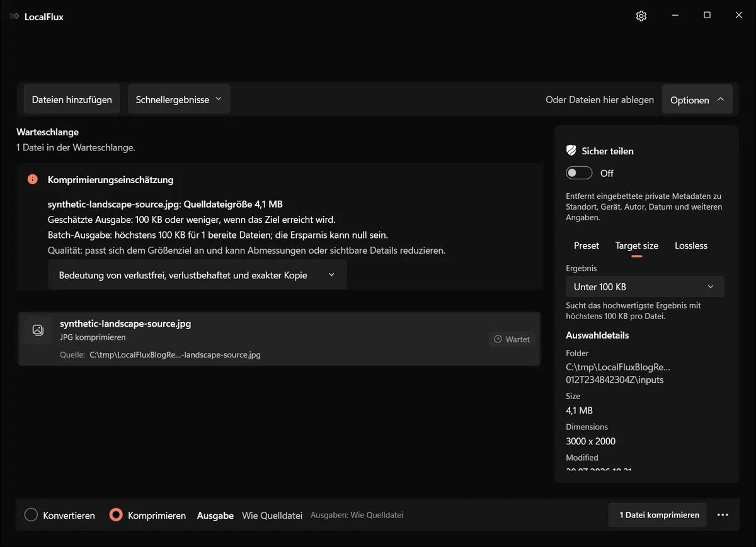Switch to the Lossless tab

coord(691,245)
